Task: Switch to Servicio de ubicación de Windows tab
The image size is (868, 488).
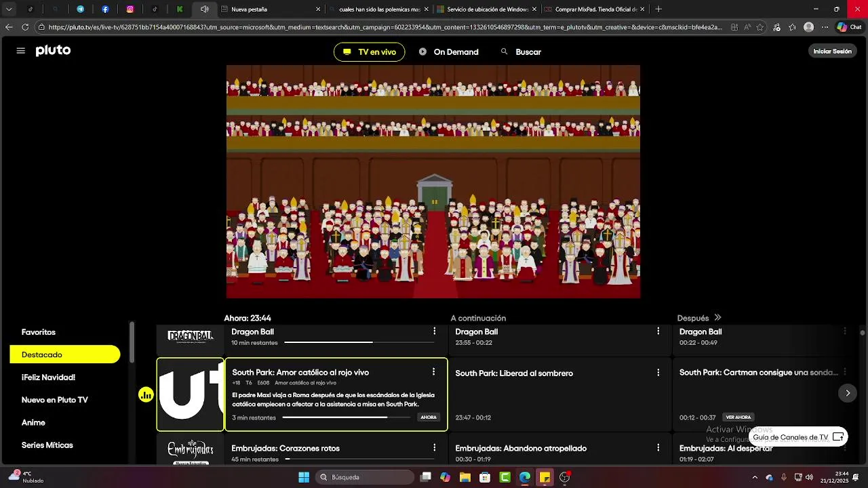Action: click(486, 9)
